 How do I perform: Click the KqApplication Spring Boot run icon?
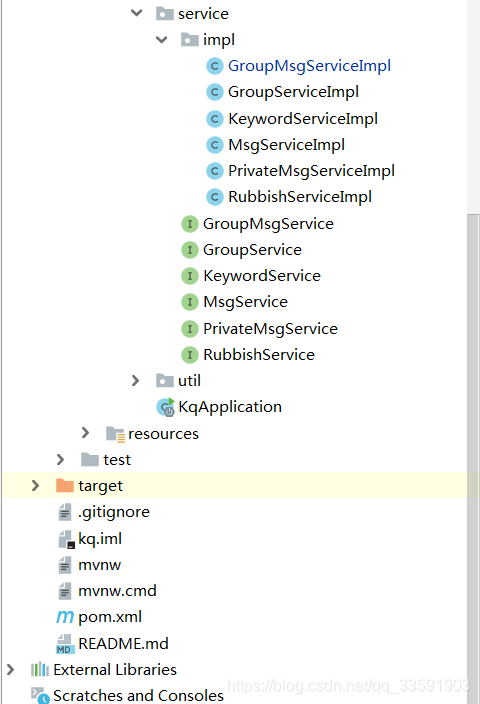(x=165, y=407)
